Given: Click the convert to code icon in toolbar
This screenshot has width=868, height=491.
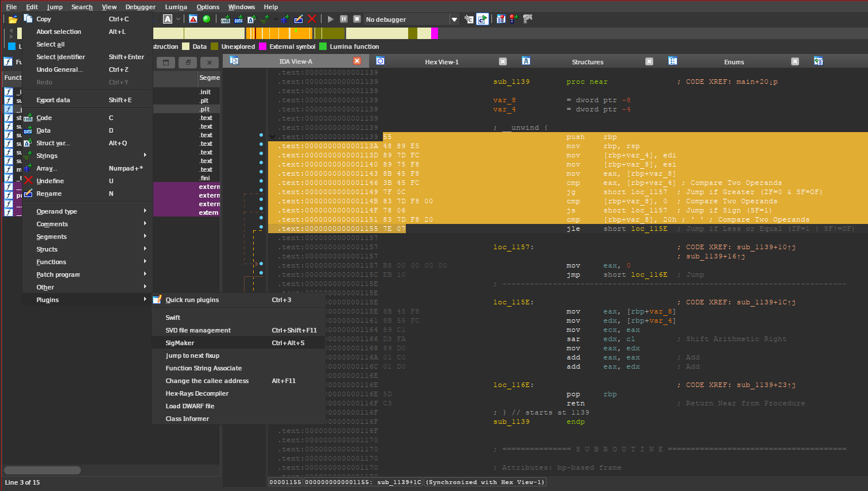Looking at the screenshot, I should (226, 19).
